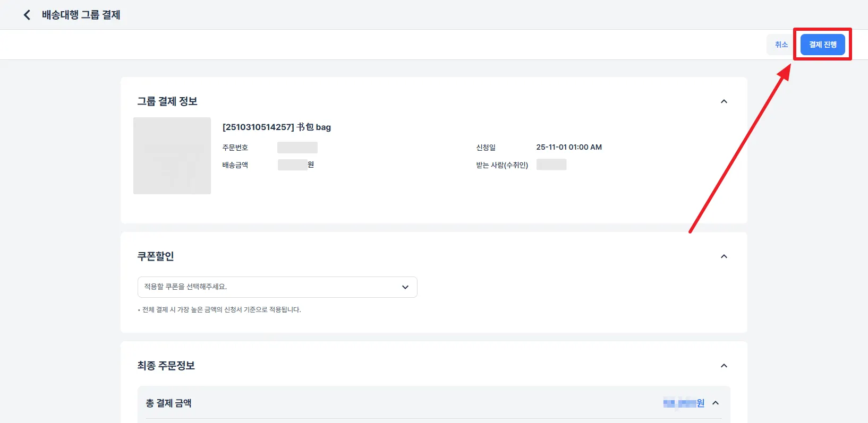
Task: Click the 배송대행 그룹 결제 page title
Action: (x=81, y=15)
